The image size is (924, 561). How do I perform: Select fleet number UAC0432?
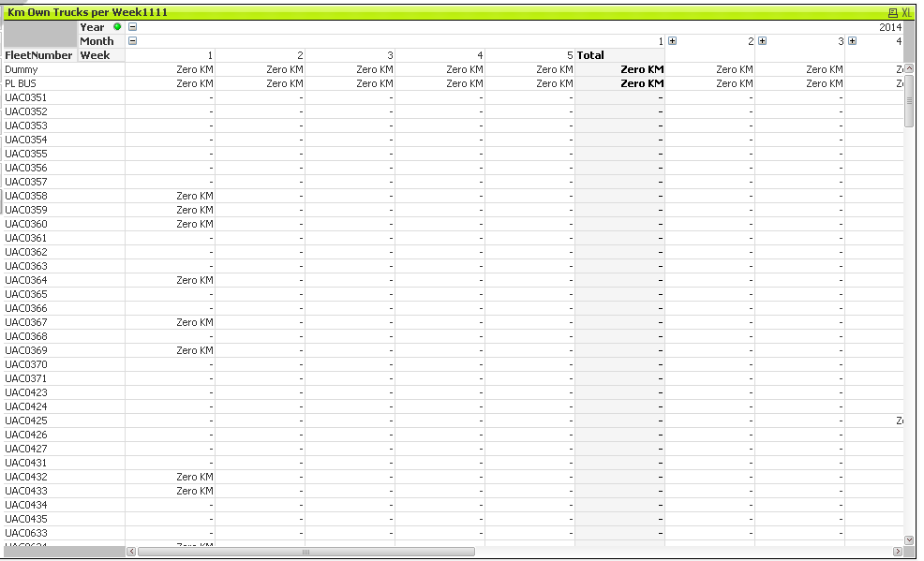click(26, 477)
